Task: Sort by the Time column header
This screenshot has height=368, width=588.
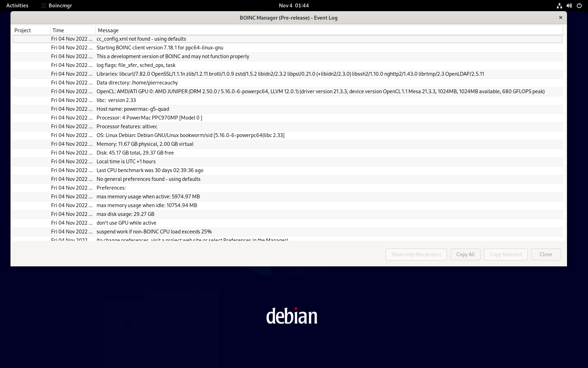Action: click(x=58, y=30)
